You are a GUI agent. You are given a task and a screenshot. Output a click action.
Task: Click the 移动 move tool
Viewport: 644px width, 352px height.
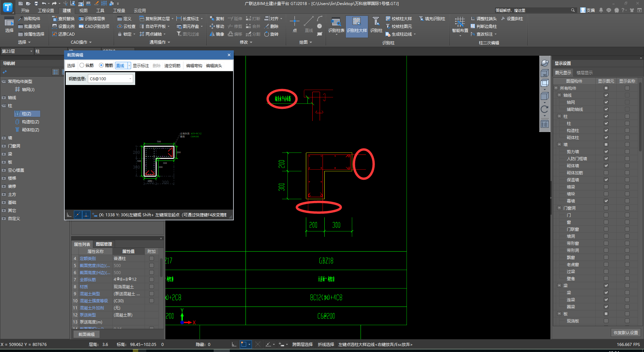217,27
